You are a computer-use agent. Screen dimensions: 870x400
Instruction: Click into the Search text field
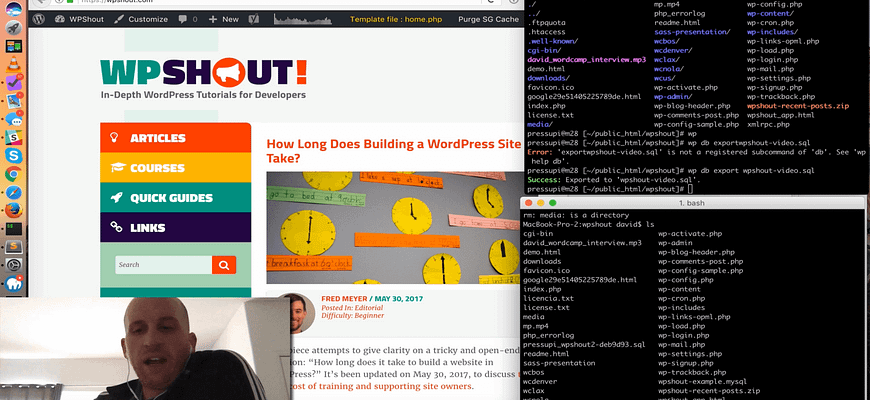[x=164, y=265]
